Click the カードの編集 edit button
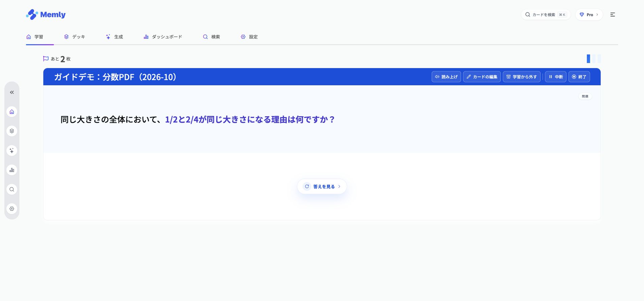644x301 pixels. (x=482, y=77)
